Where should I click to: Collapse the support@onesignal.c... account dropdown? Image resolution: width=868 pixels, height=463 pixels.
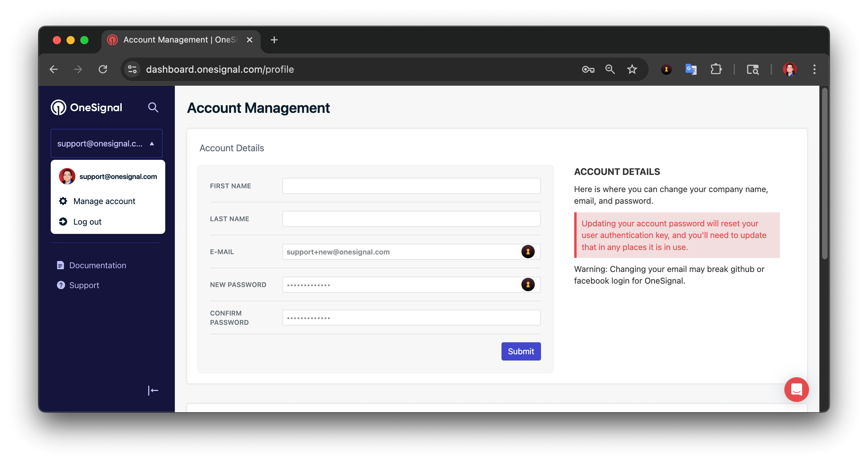(106, 143)
